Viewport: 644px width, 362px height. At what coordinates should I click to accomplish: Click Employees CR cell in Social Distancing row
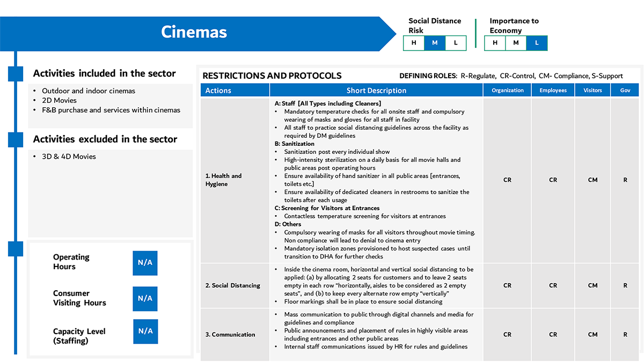pyautogui.click(x=553, y=285)
